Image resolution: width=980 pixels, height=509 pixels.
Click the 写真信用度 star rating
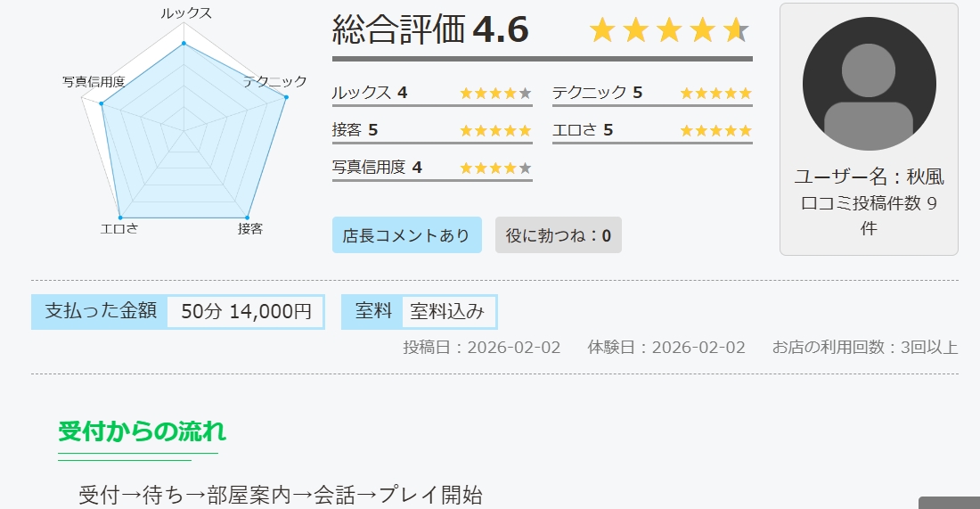pyautogui.click(x=495, y=168)
